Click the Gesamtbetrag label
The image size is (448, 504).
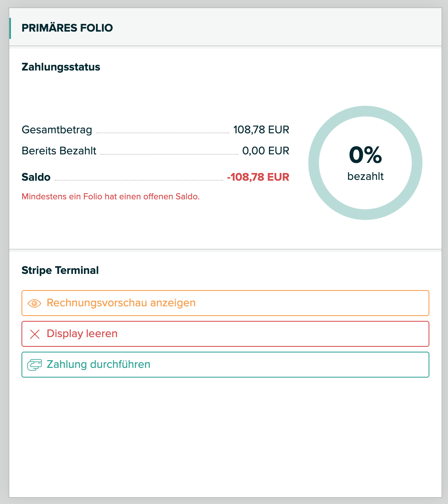click(x=57, y=130)
